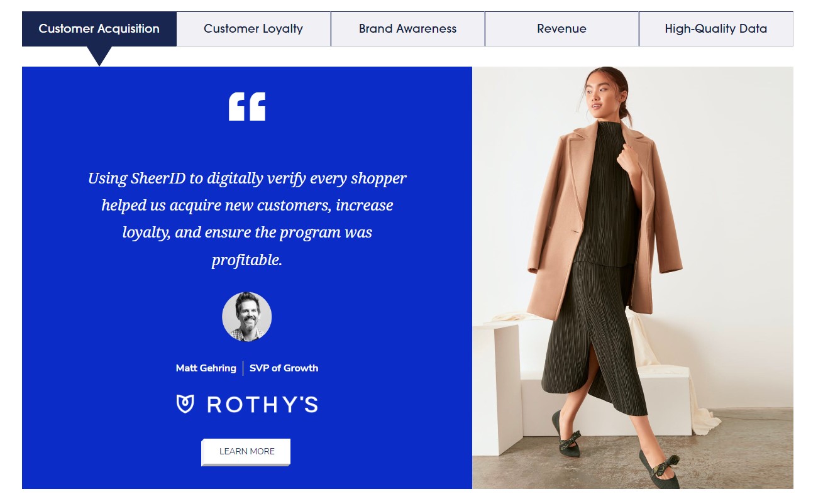
Task: Click the Rothy's shield logo icon
Action: (x=185, y=404)
